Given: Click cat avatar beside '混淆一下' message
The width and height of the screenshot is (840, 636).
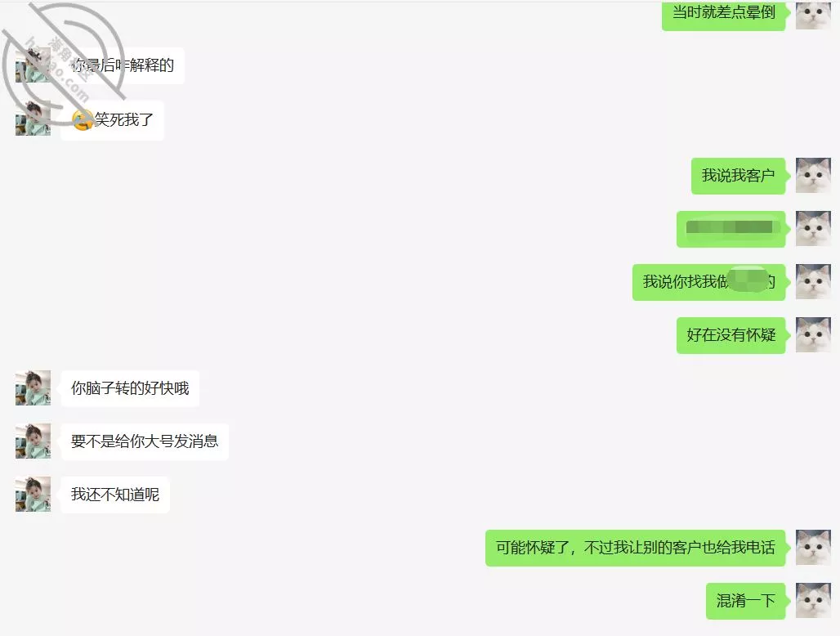Looking at the screenshot, I should point(813,601).
